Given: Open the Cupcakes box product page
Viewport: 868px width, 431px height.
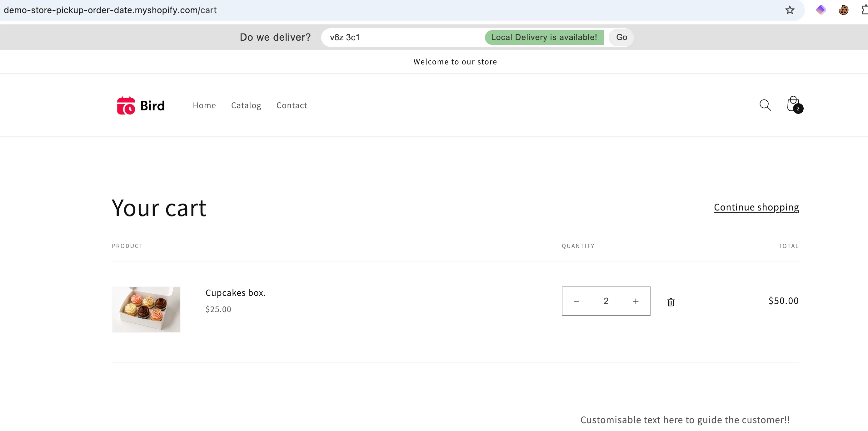Looking at the screenshot, I should [x=235, y=292].
